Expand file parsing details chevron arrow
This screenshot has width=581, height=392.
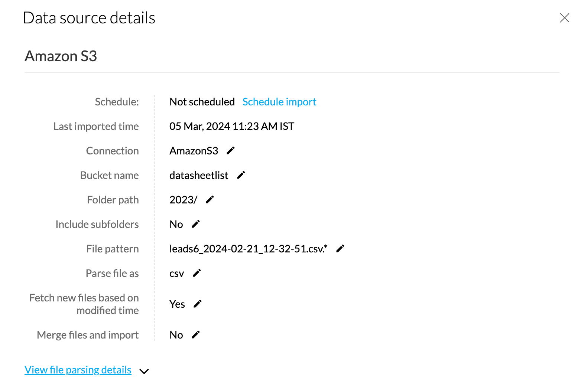[x=144, y=371]
